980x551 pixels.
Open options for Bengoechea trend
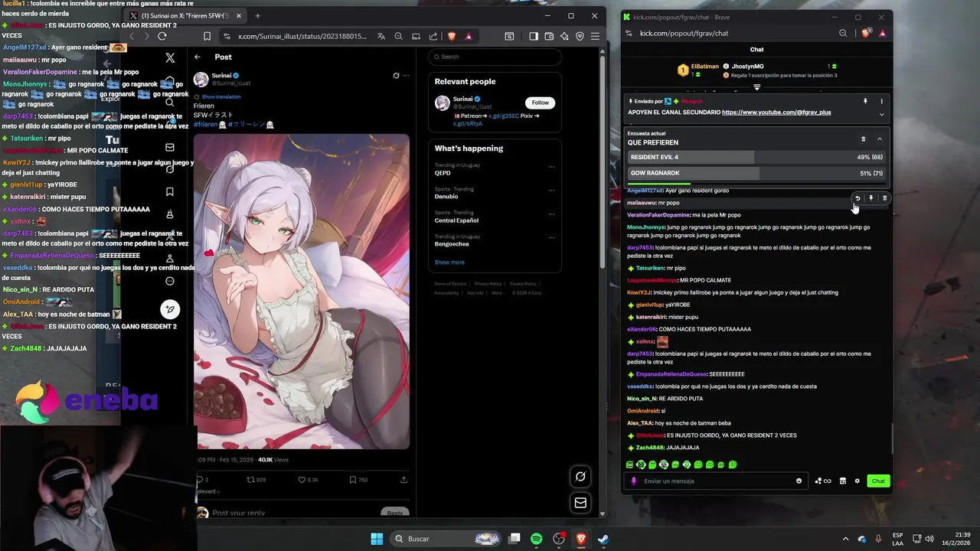[551, 238]
